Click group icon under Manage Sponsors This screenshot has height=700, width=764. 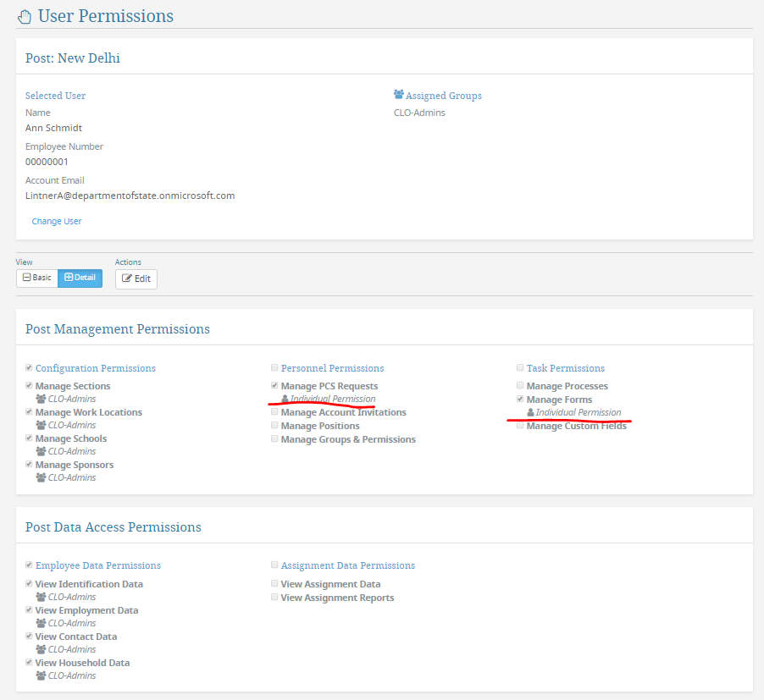[41, 477]
